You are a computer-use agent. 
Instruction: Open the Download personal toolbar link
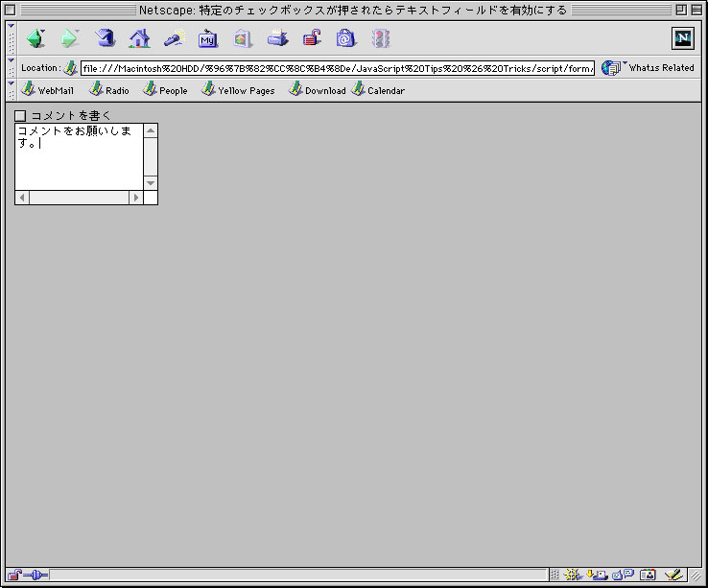(317, 90)
